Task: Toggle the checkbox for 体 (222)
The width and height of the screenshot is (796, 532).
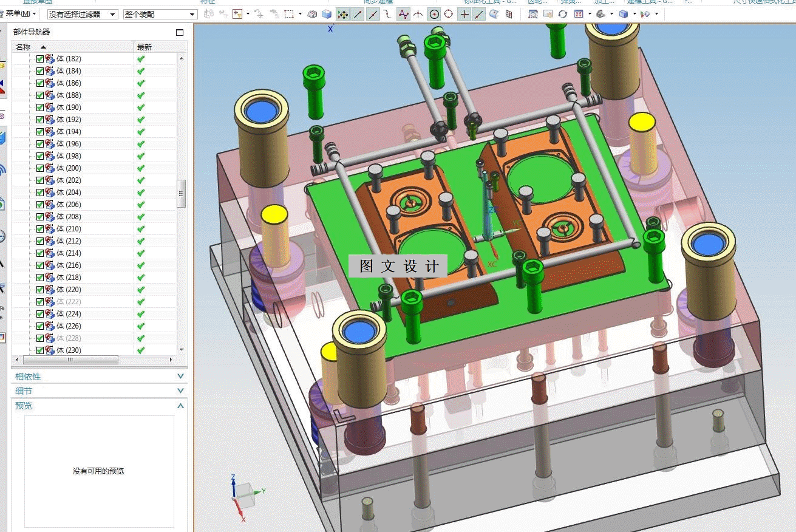Action: pyautogui.click(x=40, y=302)
